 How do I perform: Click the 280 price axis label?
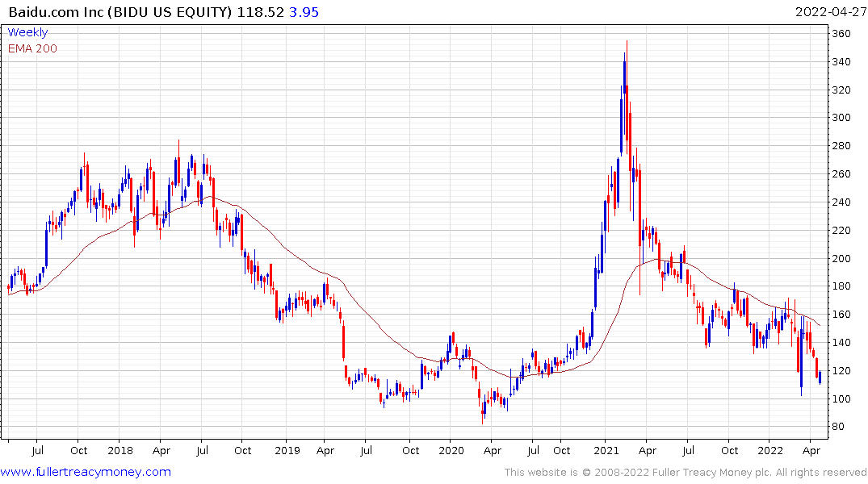click(841, 146)
